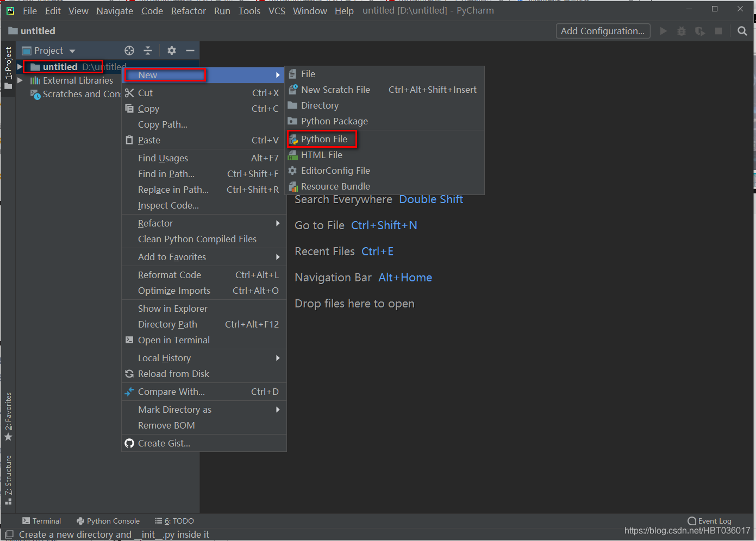Toggle the 6: TODO tool window
This screenshot has width=756, height=541.
point(174,521)
